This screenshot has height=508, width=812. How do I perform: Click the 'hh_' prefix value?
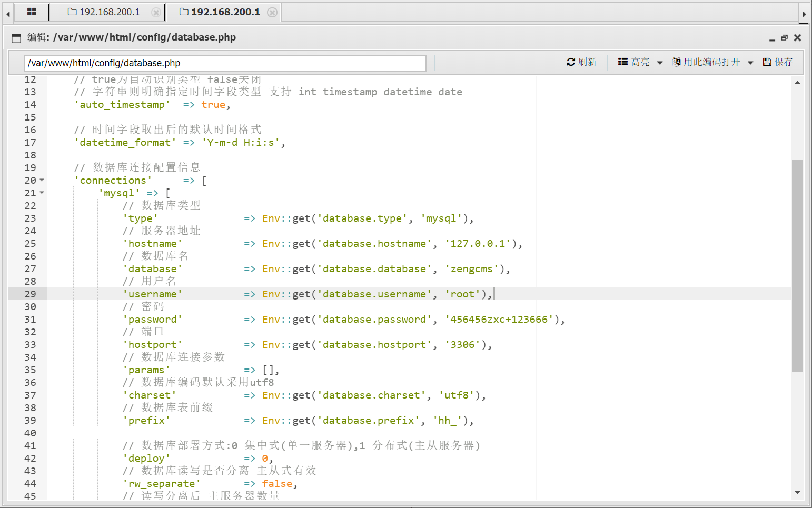pyautogui.click(x=447, y=421)
